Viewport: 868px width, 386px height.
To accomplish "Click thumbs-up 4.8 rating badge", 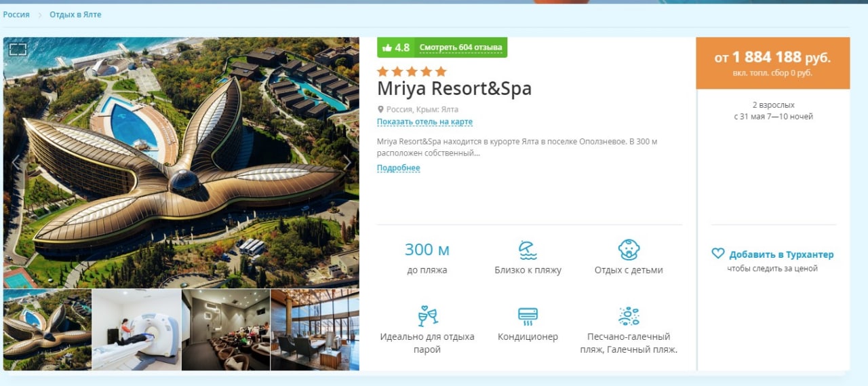I will [x=396, y=47].
